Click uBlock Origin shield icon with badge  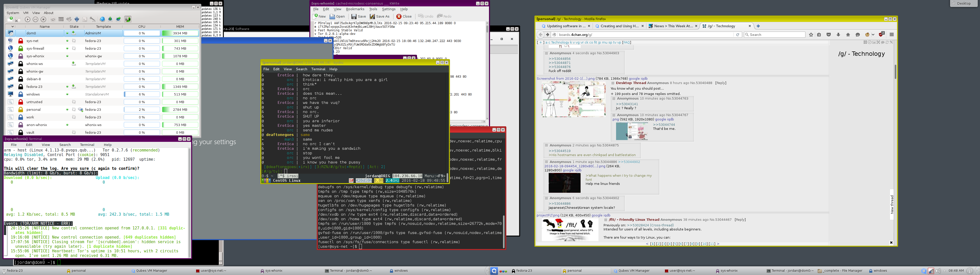pyautogui.click(x=881, y=35)
